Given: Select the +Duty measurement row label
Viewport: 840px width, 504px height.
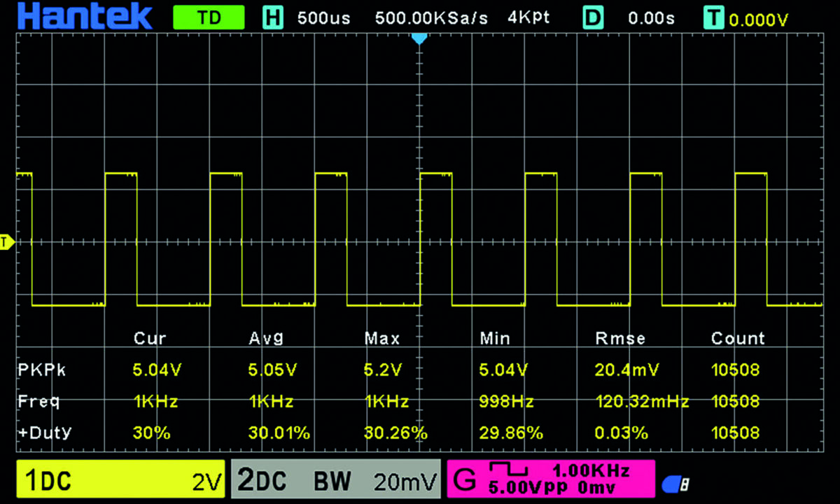Looking at the screenshot, I should click(x=44, y=433).
